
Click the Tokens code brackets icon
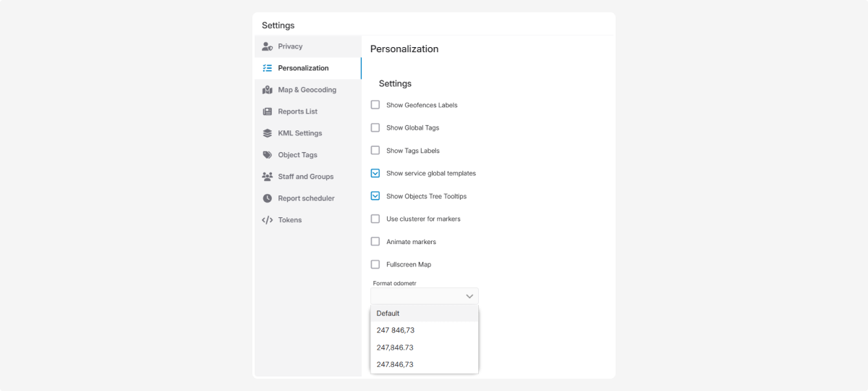(x=267, y=220)
